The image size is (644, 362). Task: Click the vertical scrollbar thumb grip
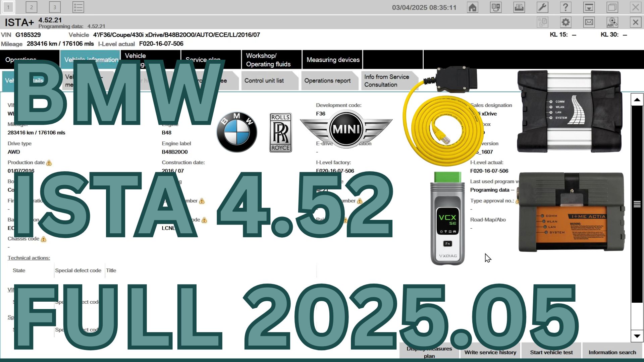(x=637, y=204)
